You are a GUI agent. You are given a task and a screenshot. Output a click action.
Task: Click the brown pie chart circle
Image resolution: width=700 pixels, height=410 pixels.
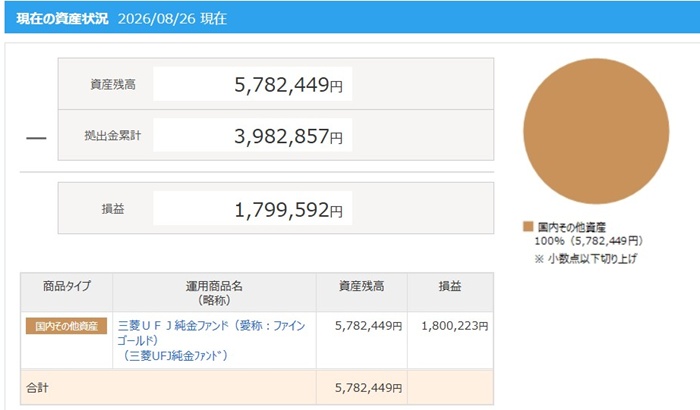point(596,131)
